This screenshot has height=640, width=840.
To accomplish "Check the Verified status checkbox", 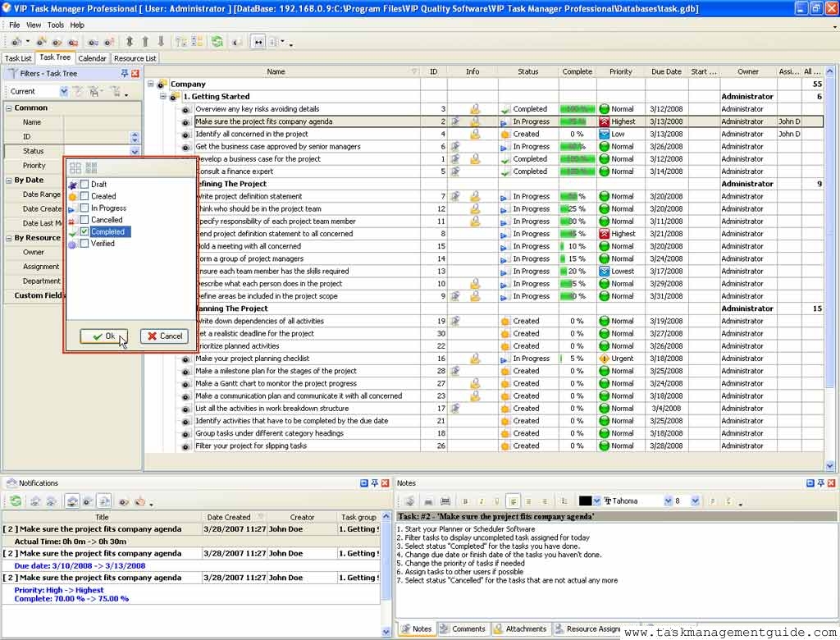I will pos(84,244).
